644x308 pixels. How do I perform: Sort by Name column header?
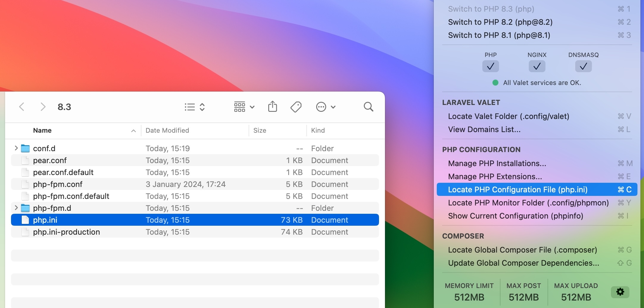[x=42, y=130]
